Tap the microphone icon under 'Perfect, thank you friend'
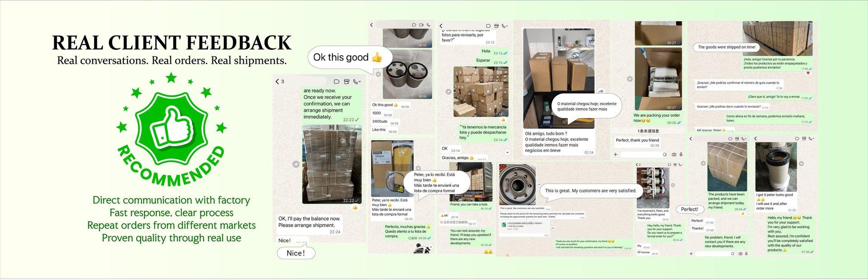The image size is (868, 280). click(681, 155)
